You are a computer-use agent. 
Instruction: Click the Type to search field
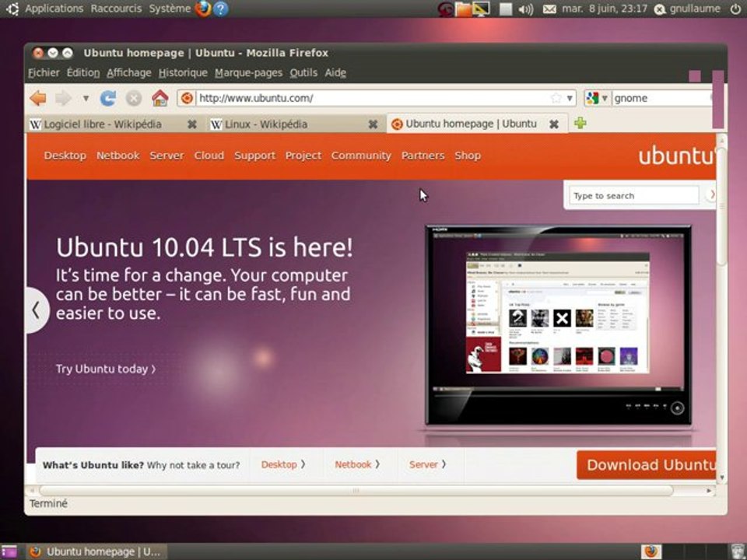click(x=633, y=196)
